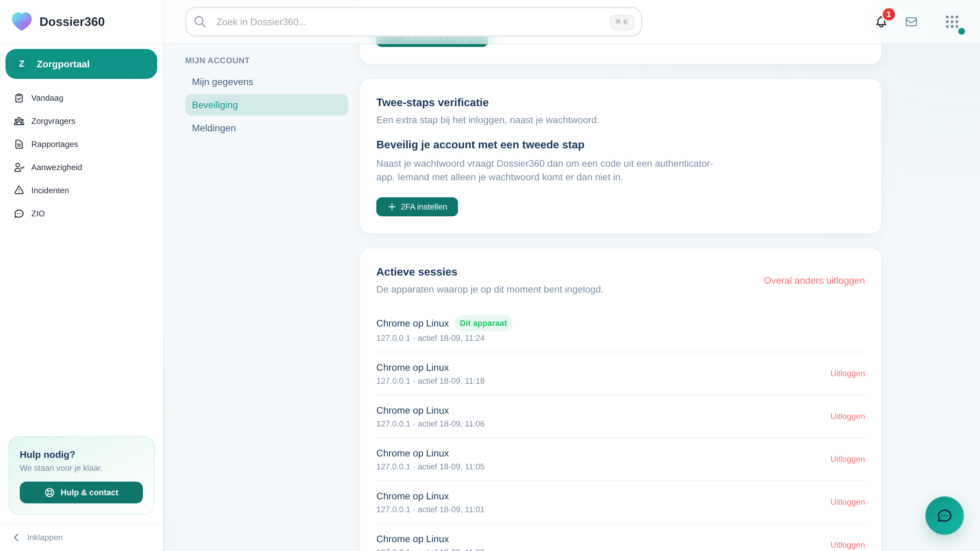Log out the session active 11:01

pyautogui.click(x=847, y=502)
